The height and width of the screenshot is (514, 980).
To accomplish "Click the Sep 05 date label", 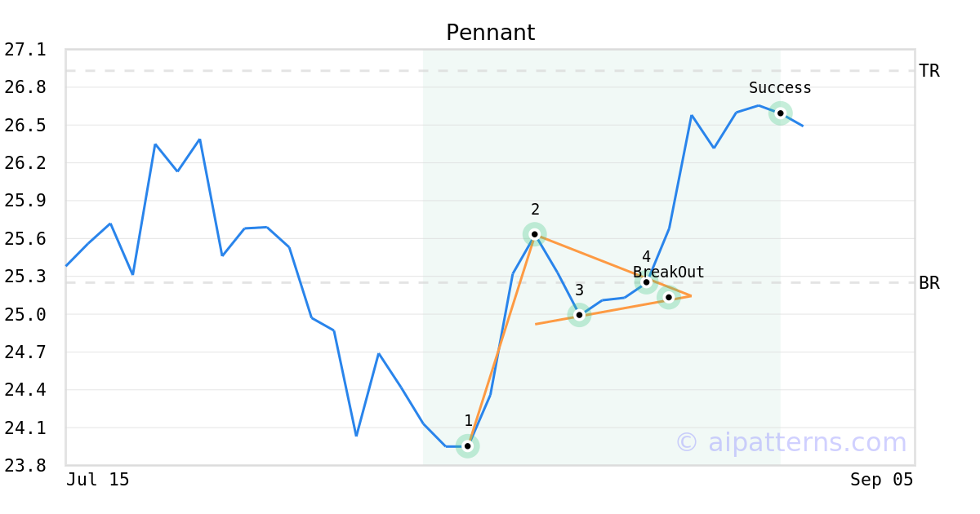I will (x=881, y=480).
